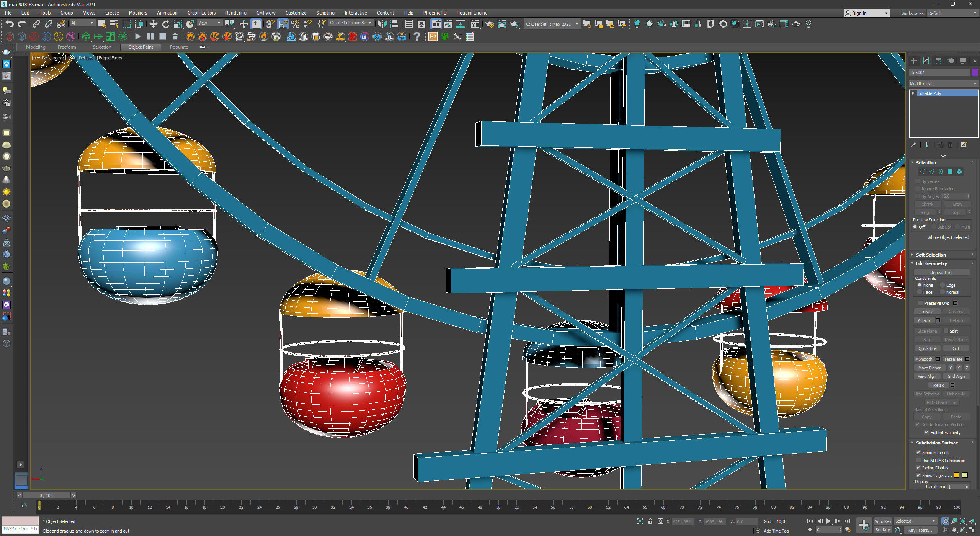Click the Box001 object color swatch
980x536 pixels.
point(975,72)
